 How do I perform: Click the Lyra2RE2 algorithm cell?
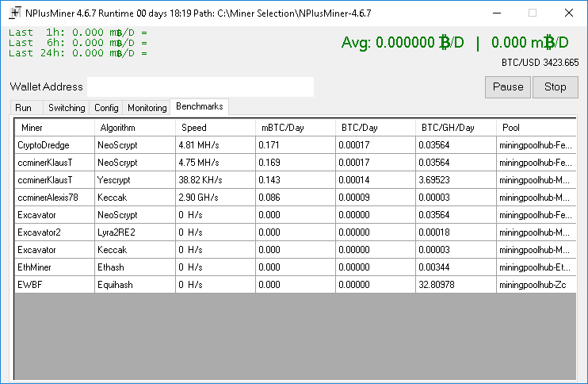pyautogui.click(x=135, y=232)
